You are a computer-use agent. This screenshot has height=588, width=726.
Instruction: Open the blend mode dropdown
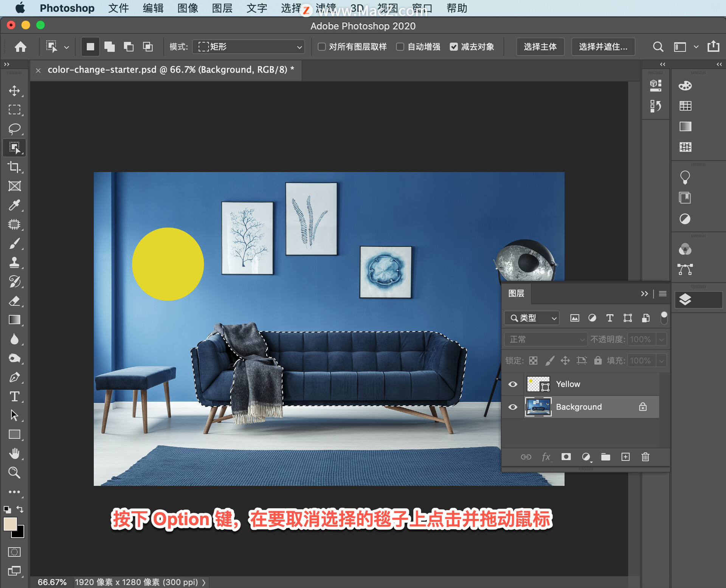pos(546,339)
